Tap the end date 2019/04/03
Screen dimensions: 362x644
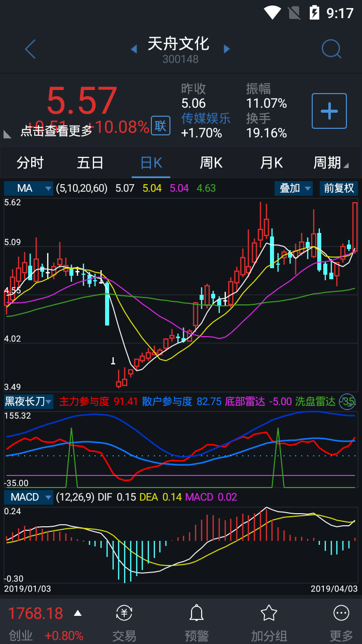334,589
